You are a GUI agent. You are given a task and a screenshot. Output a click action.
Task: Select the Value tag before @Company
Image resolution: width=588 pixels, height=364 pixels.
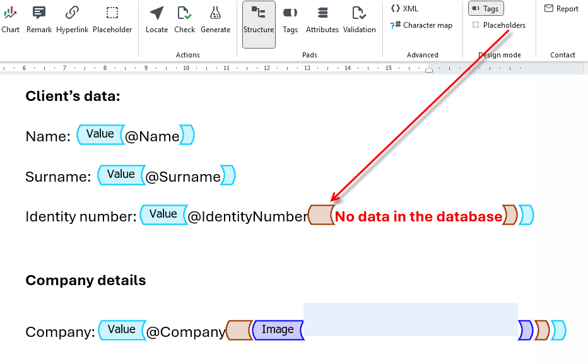tap(122, 331)
